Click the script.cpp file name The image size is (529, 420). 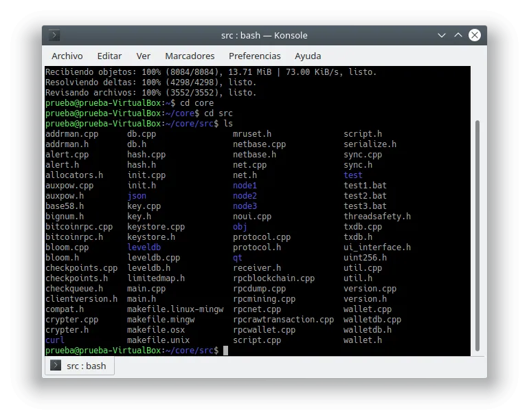click(x=257, y=340)
